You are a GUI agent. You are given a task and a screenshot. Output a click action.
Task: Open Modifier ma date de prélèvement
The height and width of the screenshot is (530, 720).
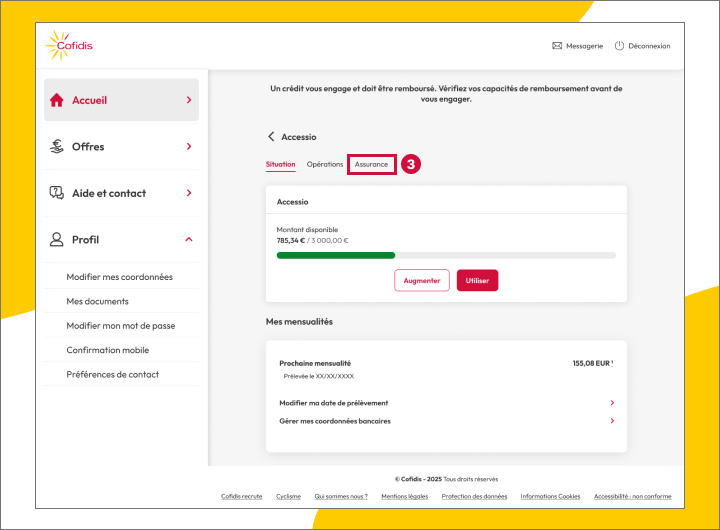pos(334,403)
